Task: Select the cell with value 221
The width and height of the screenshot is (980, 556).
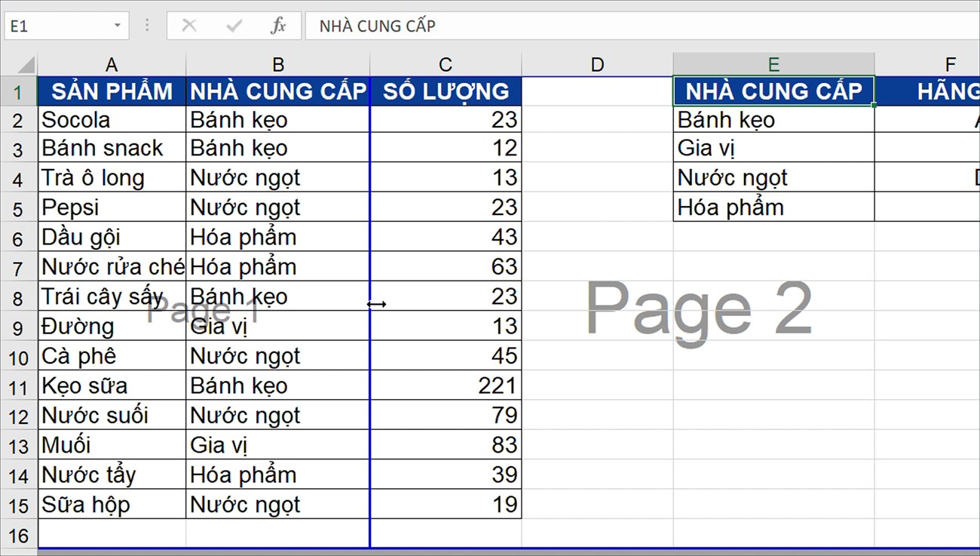Action: click(446, 386)
